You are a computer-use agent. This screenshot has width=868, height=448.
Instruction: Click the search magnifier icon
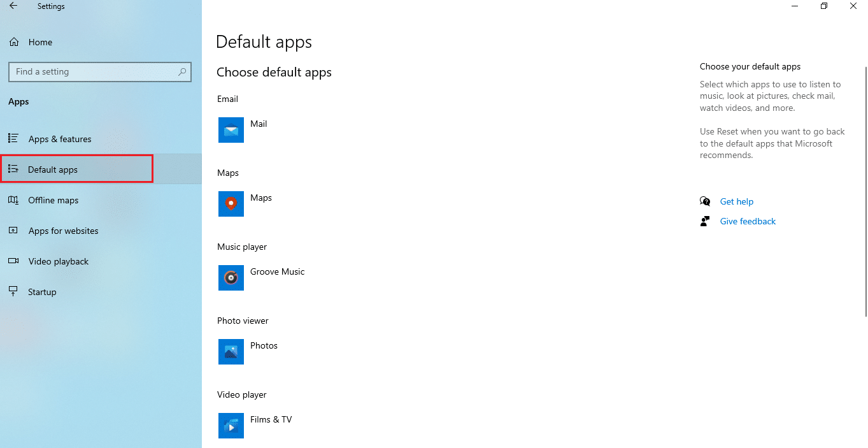182,72
